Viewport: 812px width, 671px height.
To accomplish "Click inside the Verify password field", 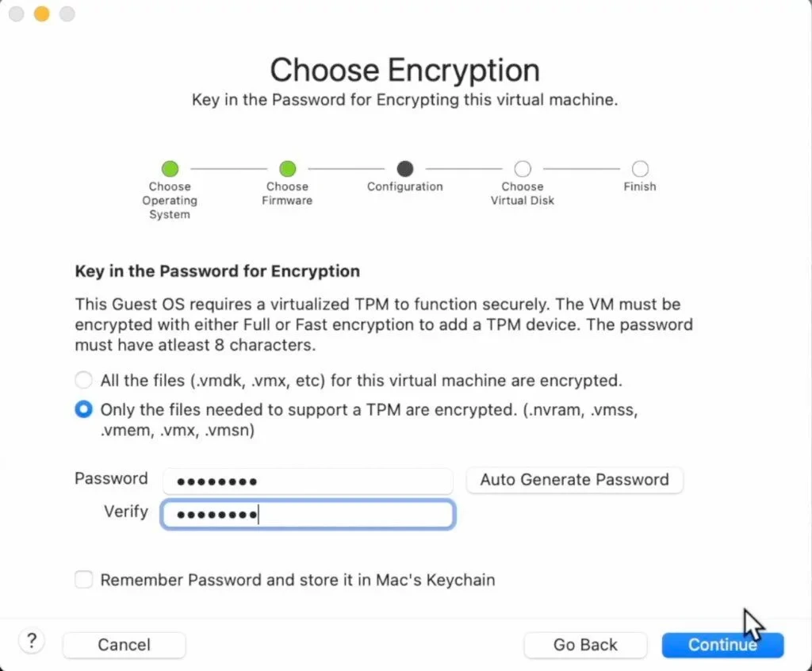I will 307,514.
